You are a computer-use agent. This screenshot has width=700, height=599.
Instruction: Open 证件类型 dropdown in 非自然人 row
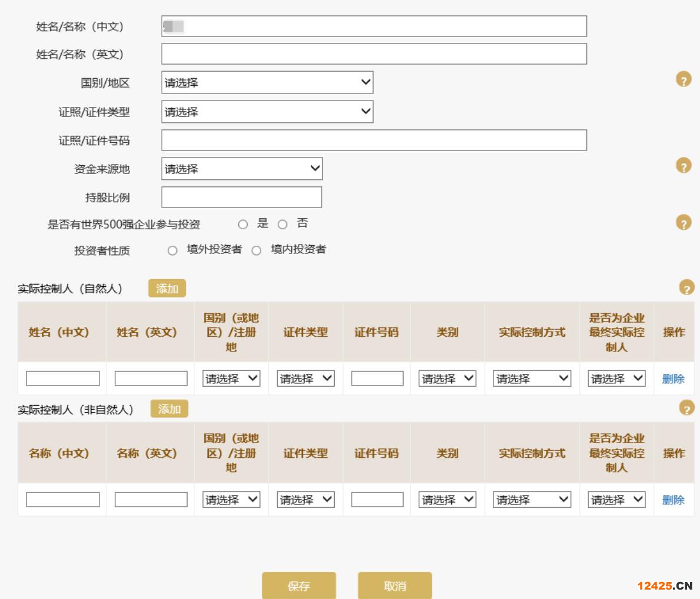(x=305, y=500)
